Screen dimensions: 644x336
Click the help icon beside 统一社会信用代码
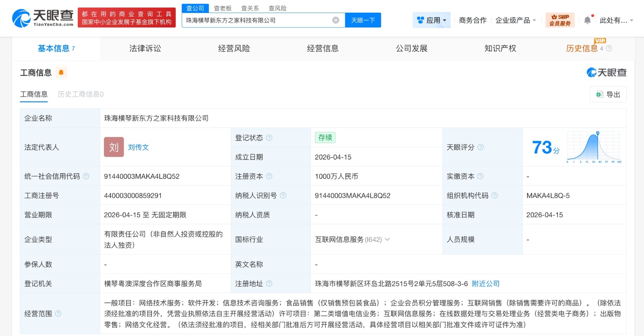(x=86, y=176)
